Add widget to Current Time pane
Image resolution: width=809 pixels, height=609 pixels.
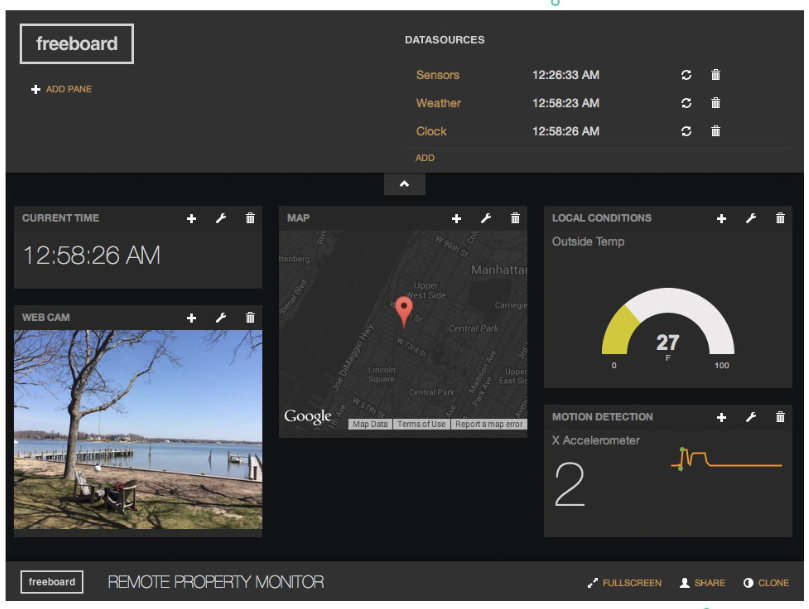point(191,218)
